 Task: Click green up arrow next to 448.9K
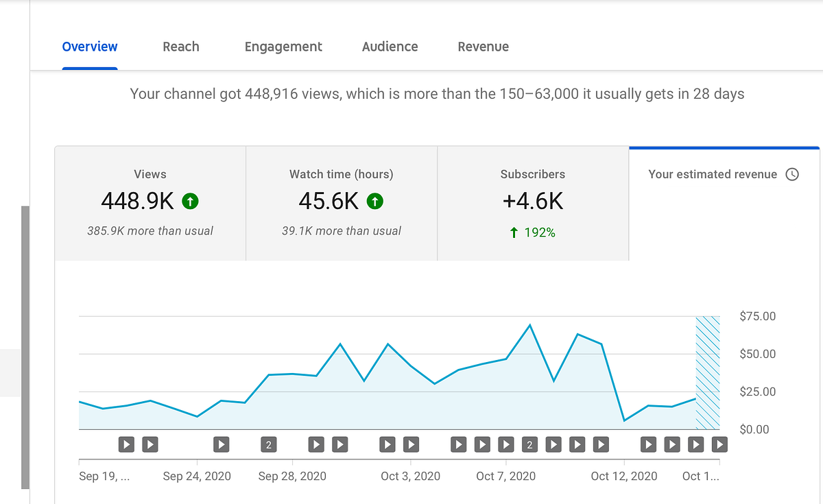[x=191, y=201]
